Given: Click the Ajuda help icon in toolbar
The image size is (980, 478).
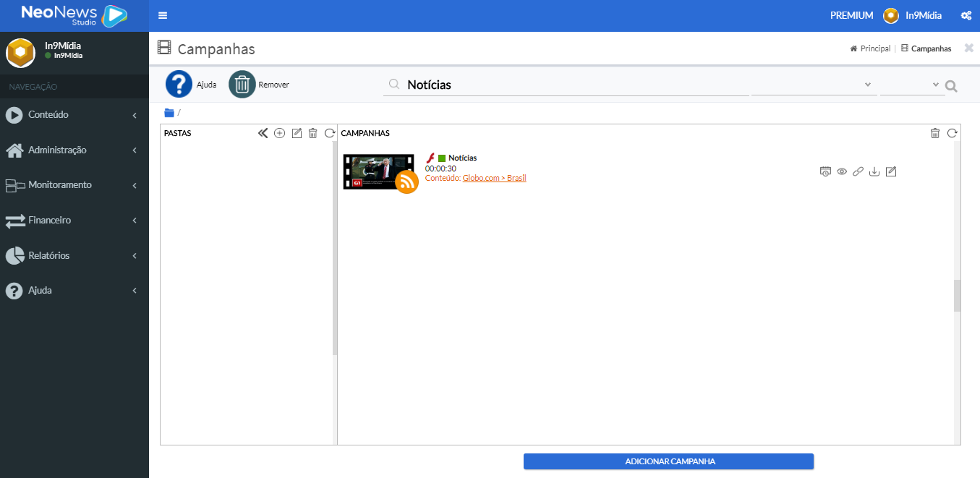Looking at the screenshot, I should coord(179,85).
